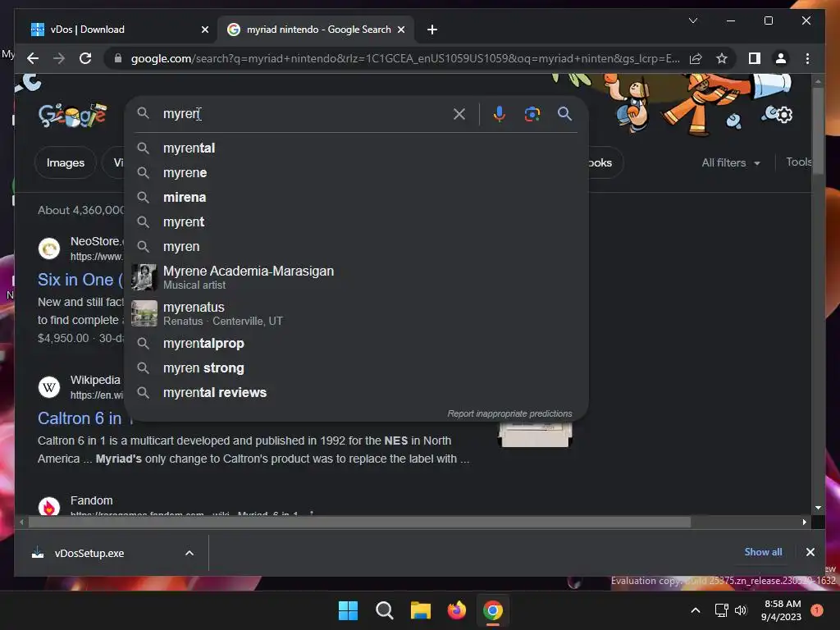This screenshot has width=840, height=630.
Task: Choose suggestion myren
Action: (x=356, y=246)
